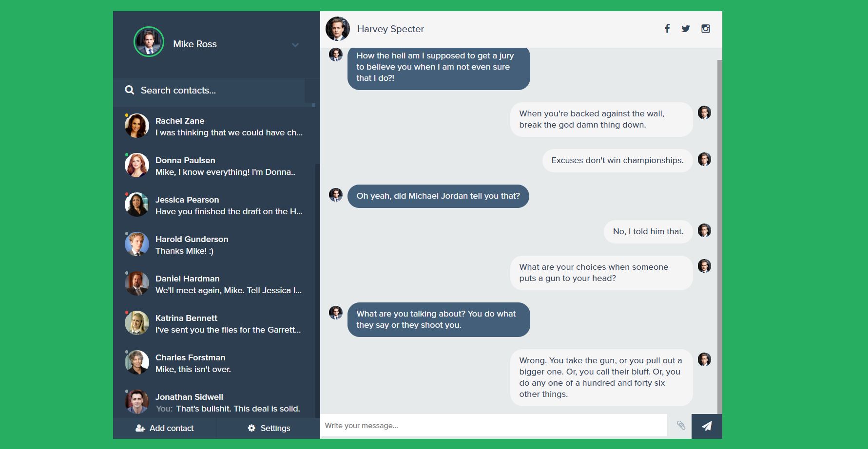Click Mike Ross profile avatar
The width and height of the screenshot is (868, 449).
tap(149, 42)
